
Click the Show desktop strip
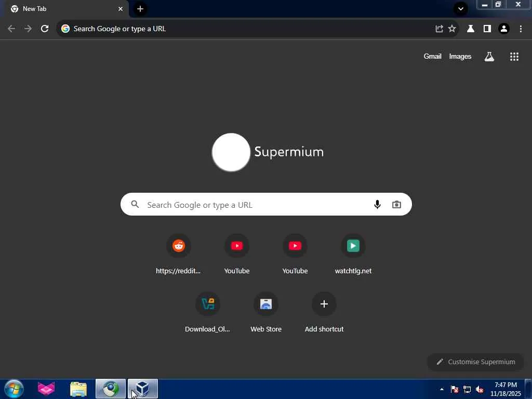pos(528,389)
